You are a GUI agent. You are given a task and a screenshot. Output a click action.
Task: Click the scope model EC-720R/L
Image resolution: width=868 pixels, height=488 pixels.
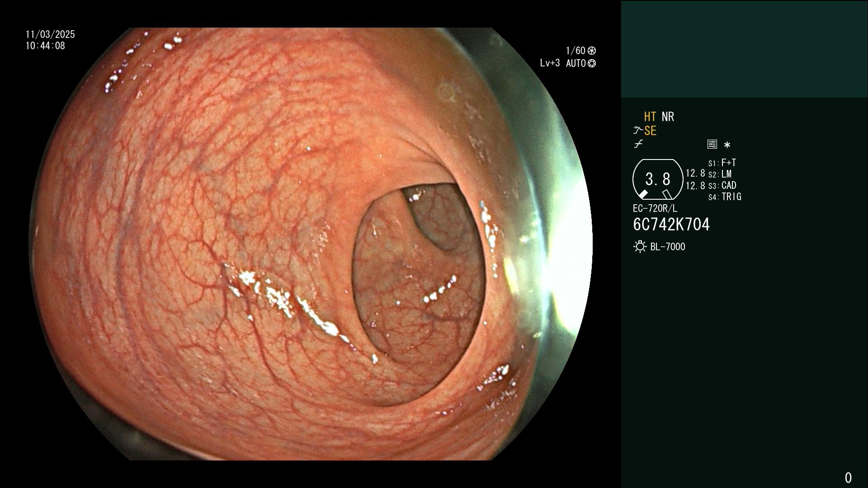(x=655, y=209)
